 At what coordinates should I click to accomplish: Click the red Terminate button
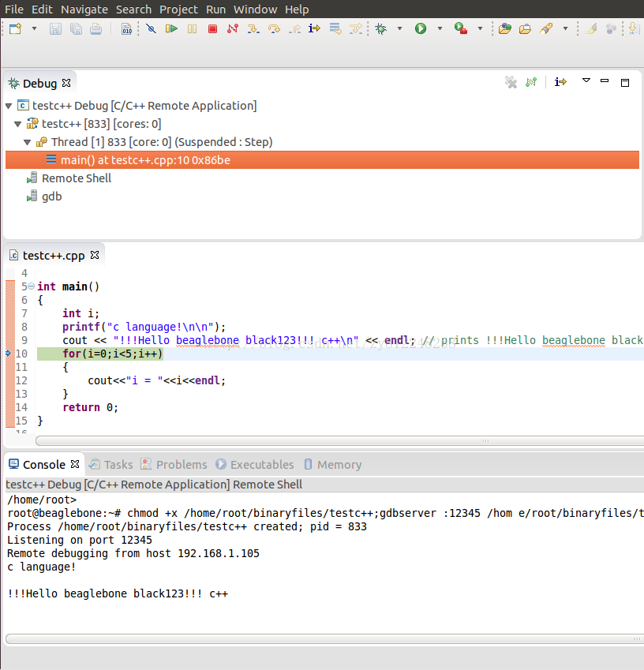pos(212,28)
